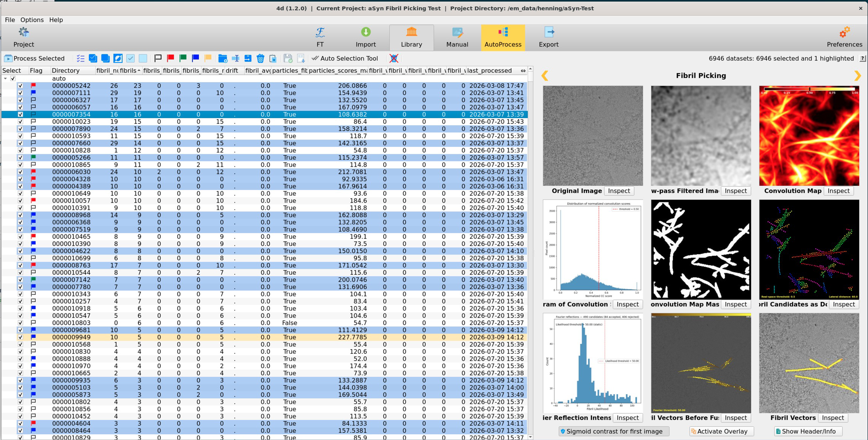Click the invert selection icon
This screenshot has height=440, width=868.
[118, 58]
